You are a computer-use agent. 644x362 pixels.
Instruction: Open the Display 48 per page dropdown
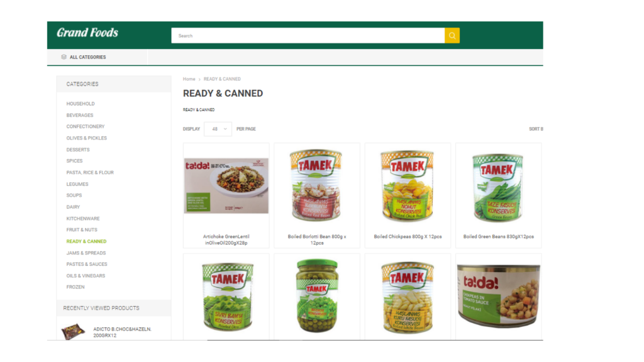coord(218,129)
